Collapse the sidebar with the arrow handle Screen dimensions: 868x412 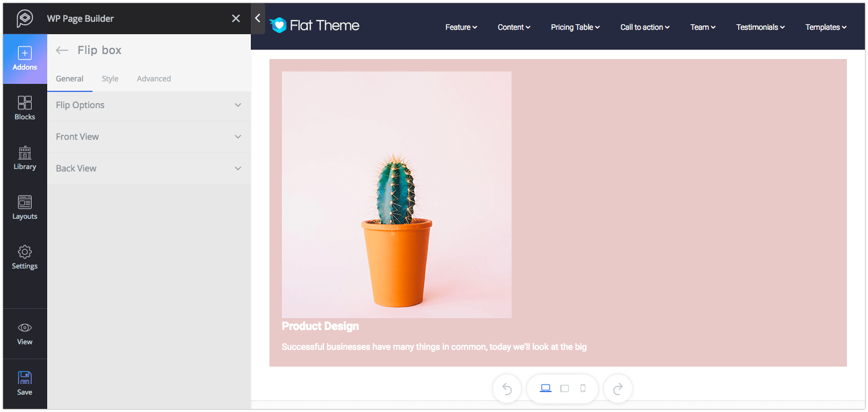tap(258, 19)
